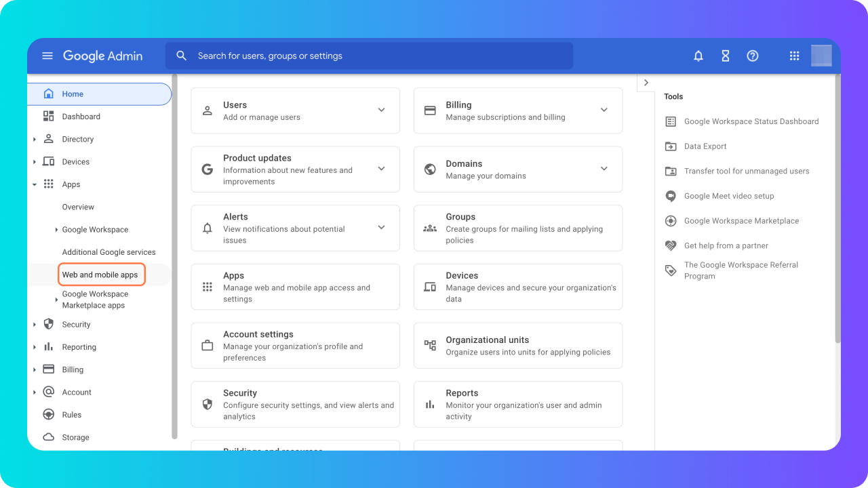Screen dimensions: 868x488
Task: Open Google Workspace Marketplace apps in sidebar
Action: tap(95, 300)
